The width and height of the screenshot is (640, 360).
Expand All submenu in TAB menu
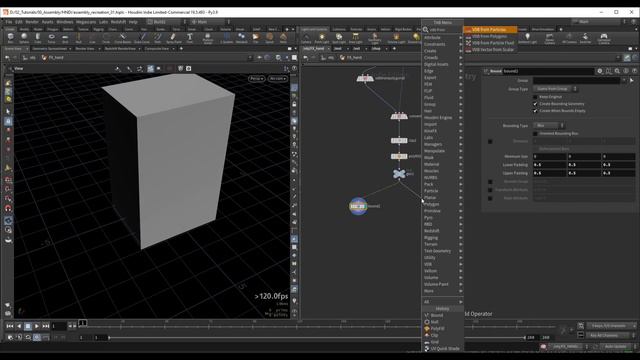pos(442,302)
